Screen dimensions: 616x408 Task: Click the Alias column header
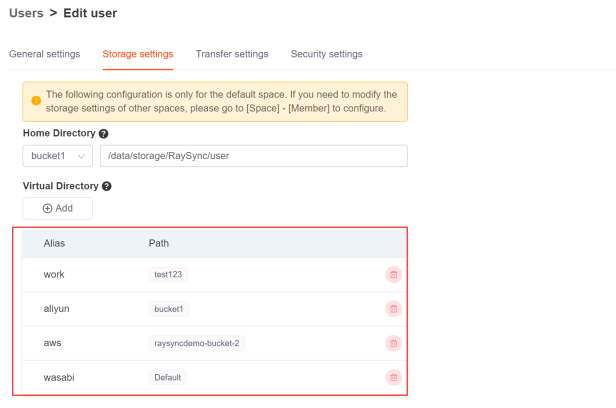(x=54, y=243)
